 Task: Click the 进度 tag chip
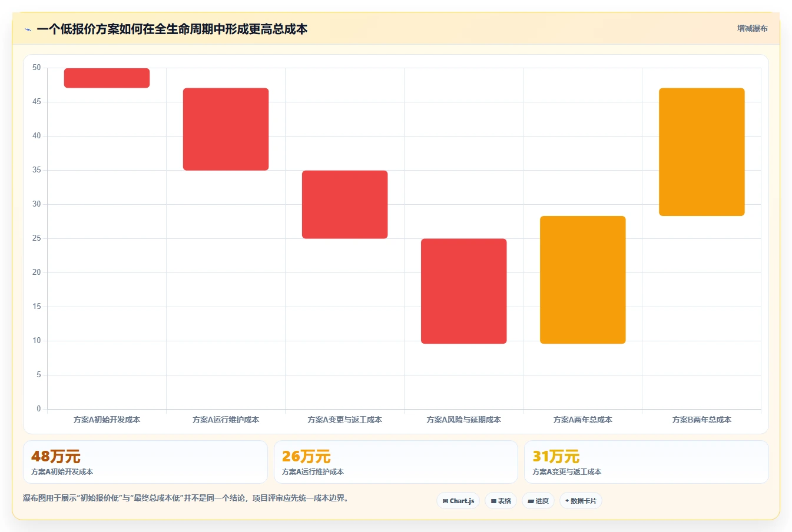[x=538, y=501]
